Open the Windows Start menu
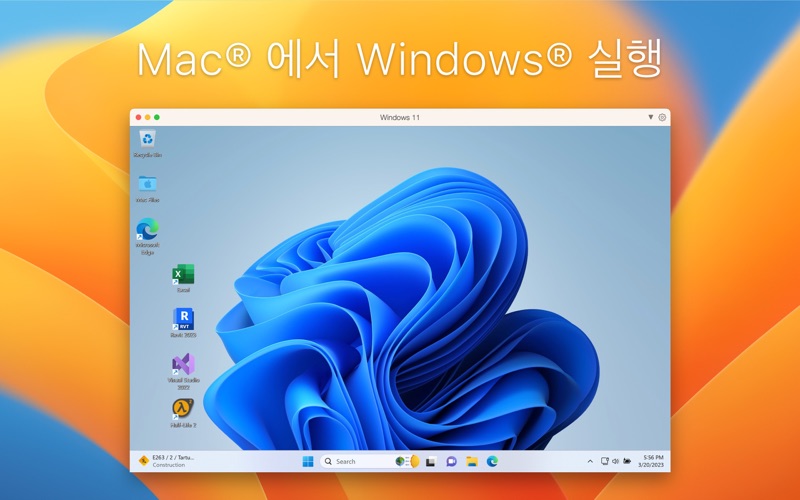The image size is (800, 500). point(308,461)
